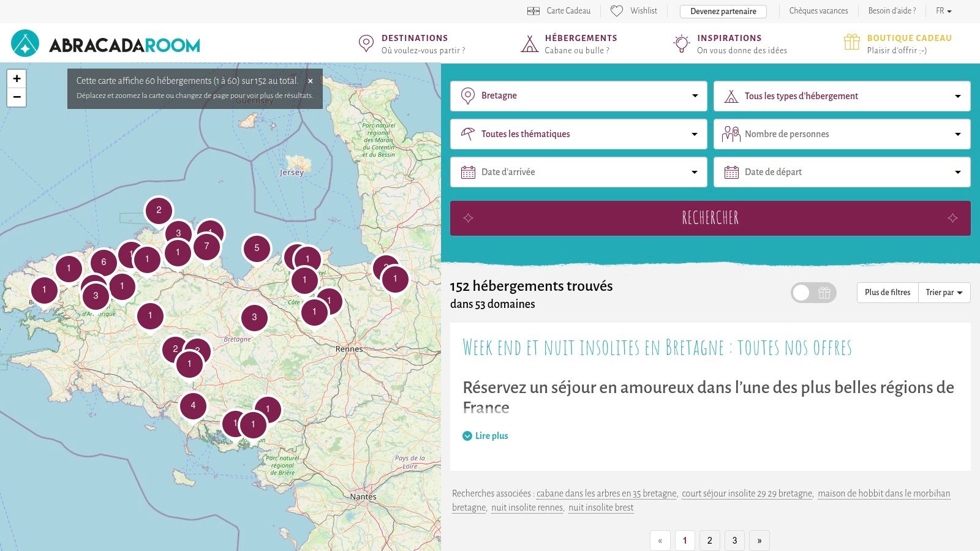The height and width of the screenshot is (551, 980).
Task: Zoom out on the map
Action: (17, 97)
